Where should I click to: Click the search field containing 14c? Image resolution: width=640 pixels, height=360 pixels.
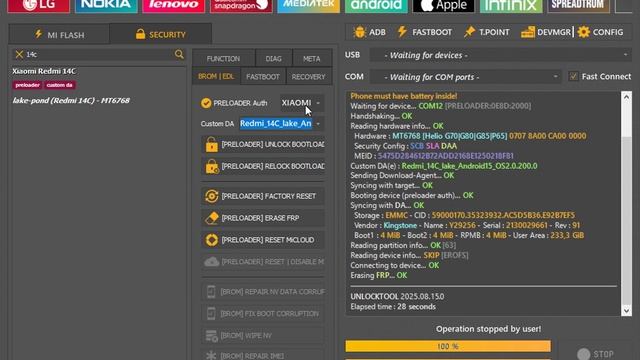pos(98,54)
